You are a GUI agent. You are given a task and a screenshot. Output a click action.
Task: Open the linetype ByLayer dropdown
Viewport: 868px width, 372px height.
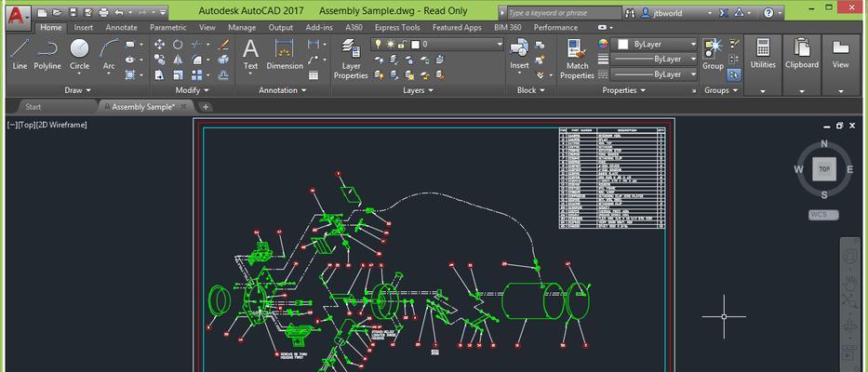[x=693, y=74]
